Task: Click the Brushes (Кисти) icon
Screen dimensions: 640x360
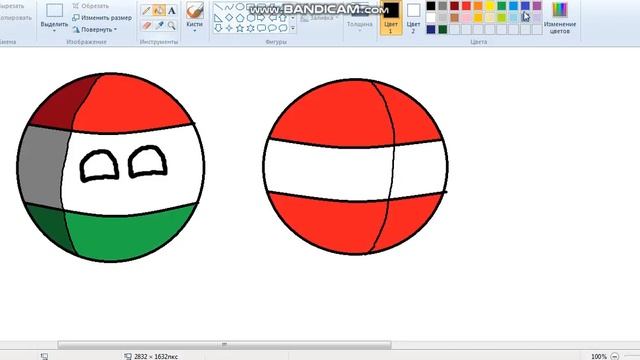Action: point(195,11)
